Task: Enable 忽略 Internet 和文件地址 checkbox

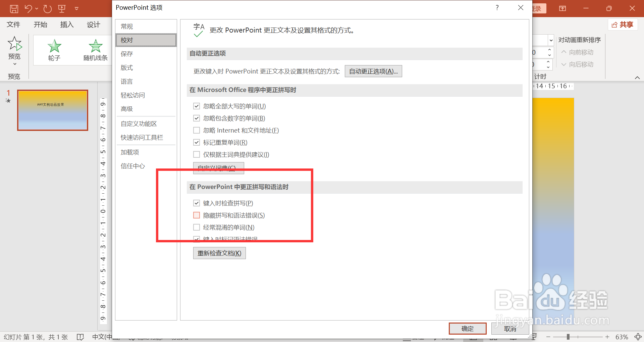Action: (x=197, y=130)
